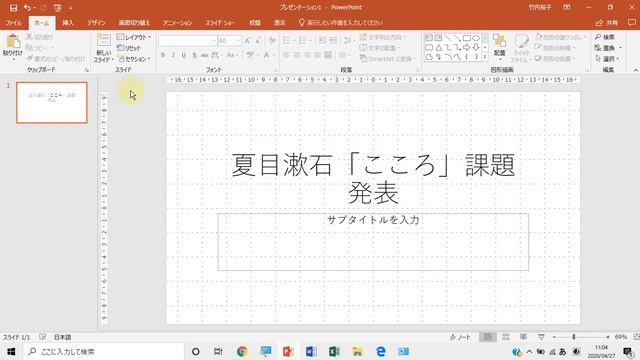
Task: Click the Increase Font Size icon
Action: [247, 41]
